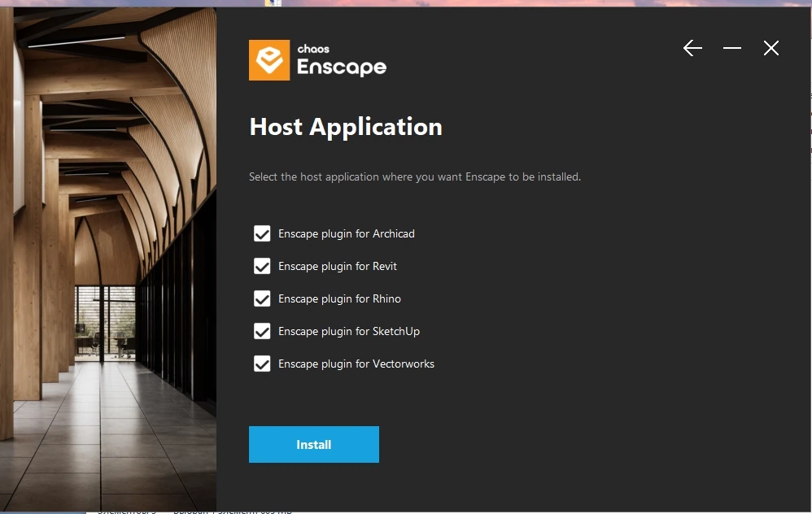
Task: Uncheck Enscape plugin for Revit
Action: point(262,266)
